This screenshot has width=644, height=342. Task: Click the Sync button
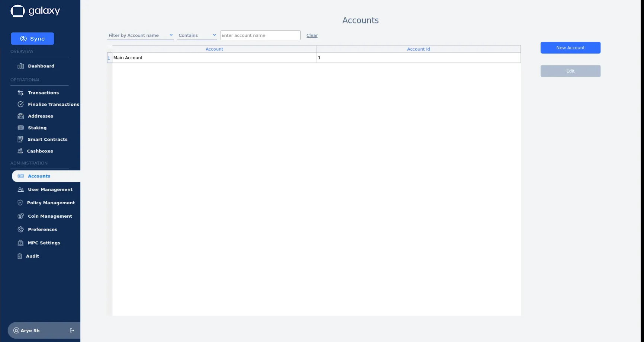pos(32,39)
